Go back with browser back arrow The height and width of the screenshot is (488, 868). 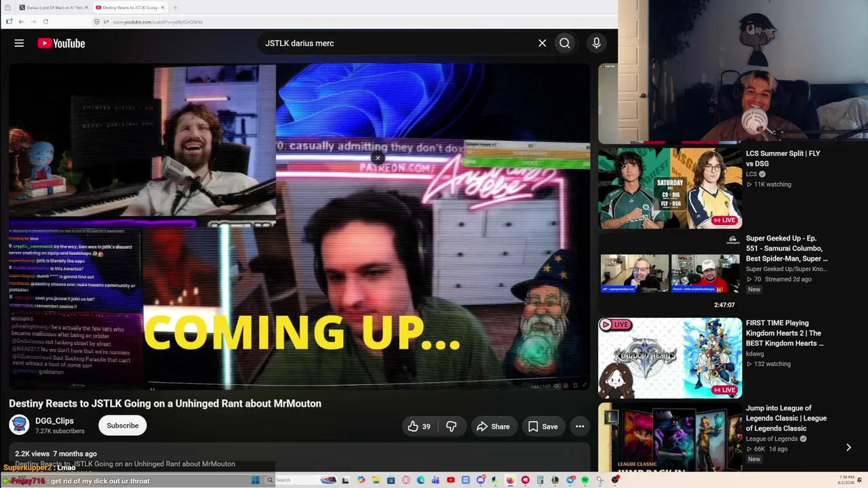tap(21, 22)
